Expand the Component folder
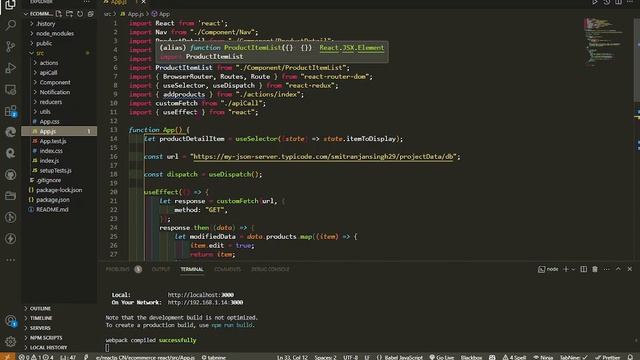 (55, 82)
